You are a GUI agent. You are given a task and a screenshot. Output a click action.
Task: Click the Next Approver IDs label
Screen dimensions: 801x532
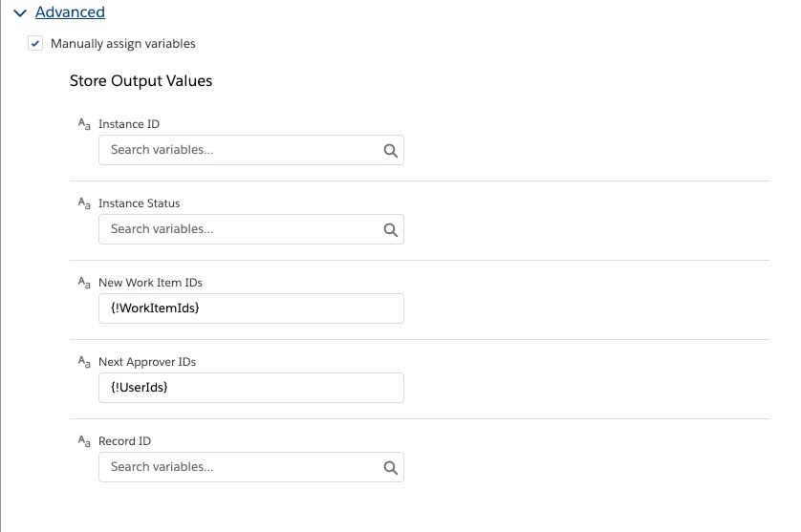coord(147,362)
